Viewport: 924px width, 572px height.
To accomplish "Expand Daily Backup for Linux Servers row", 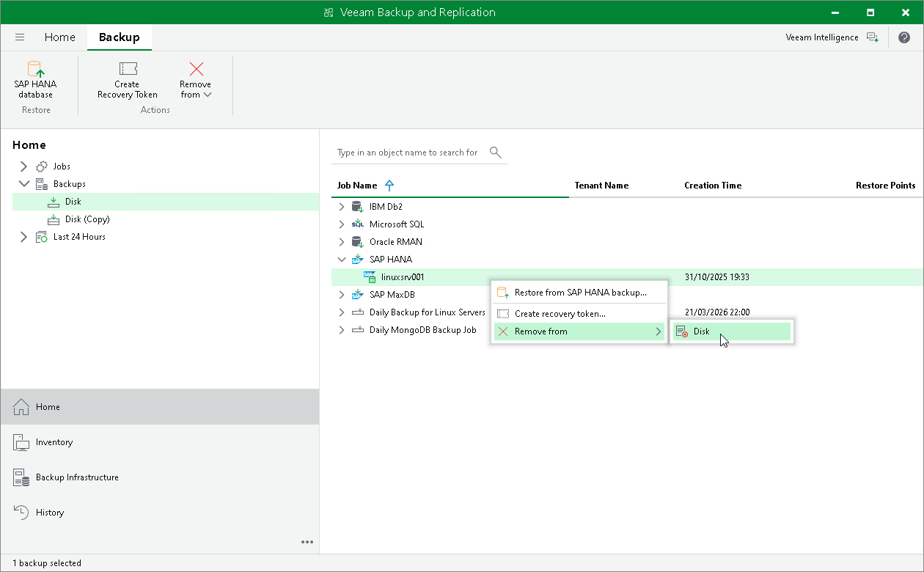I will click(341, 312).
